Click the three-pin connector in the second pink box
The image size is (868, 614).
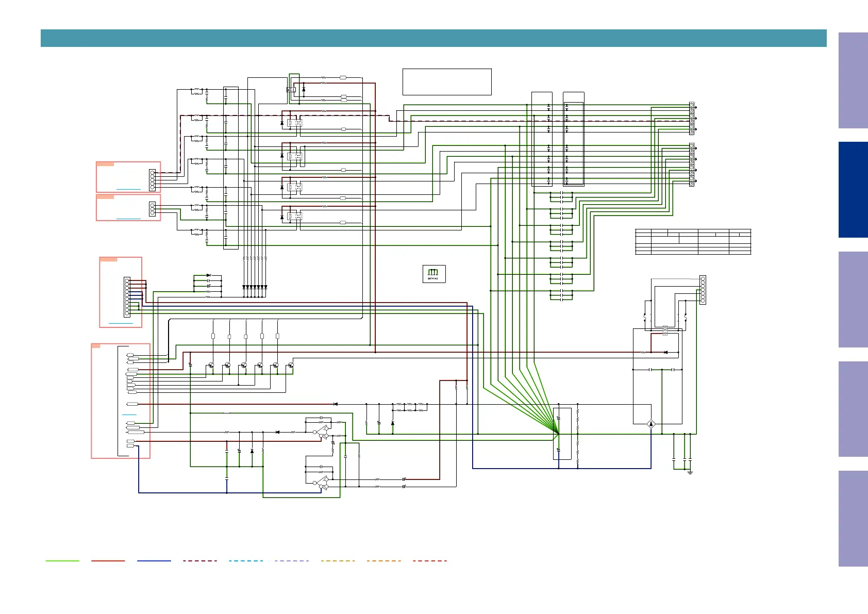tap(152, 209)
